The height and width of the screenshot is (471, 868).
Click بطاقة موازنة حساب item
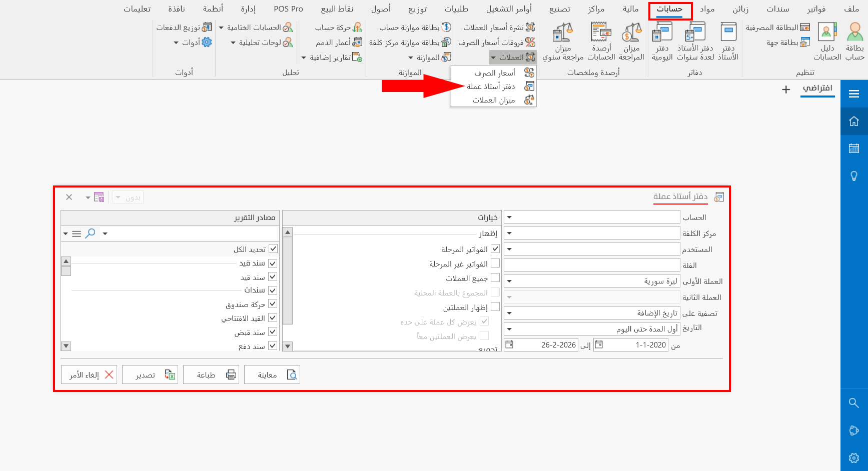point(415,27)
